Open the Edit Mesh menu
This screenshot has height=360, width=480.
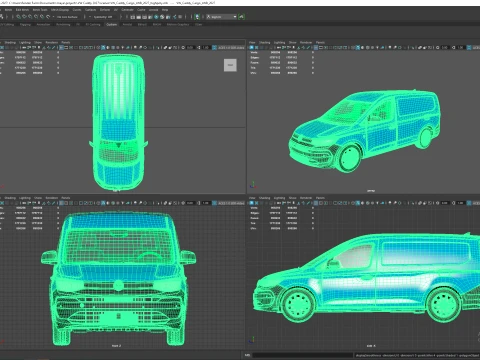click(x=22, y=10)
